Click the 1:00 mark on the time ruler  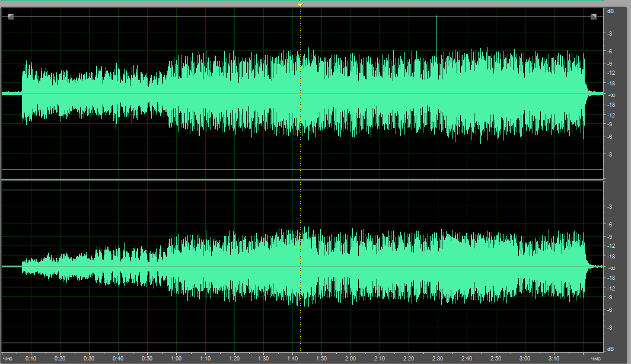(176, 358)
